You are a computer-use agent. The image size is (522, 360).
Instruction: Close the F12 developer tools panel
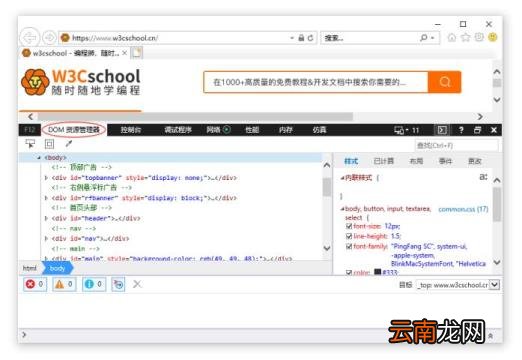494,130
